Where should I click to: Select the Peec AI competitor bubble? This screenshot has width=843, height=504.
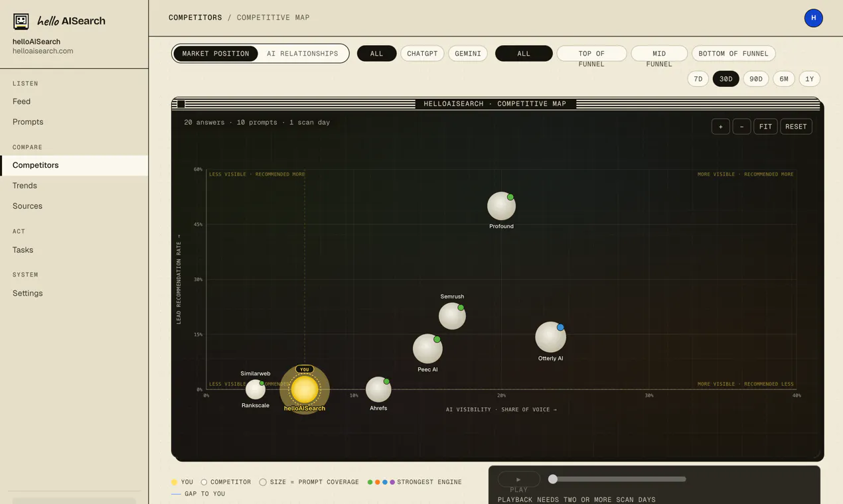coord(427,349)
